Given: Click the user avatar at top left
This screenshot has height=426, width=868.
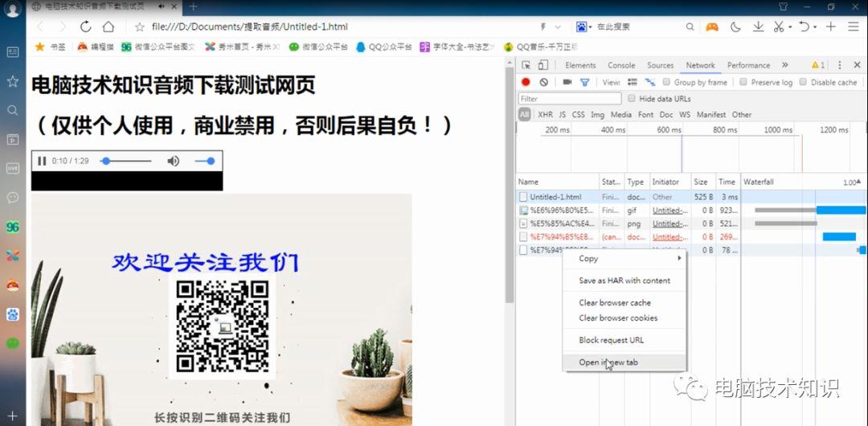Looking at the screenshot, I should point(12,8).
